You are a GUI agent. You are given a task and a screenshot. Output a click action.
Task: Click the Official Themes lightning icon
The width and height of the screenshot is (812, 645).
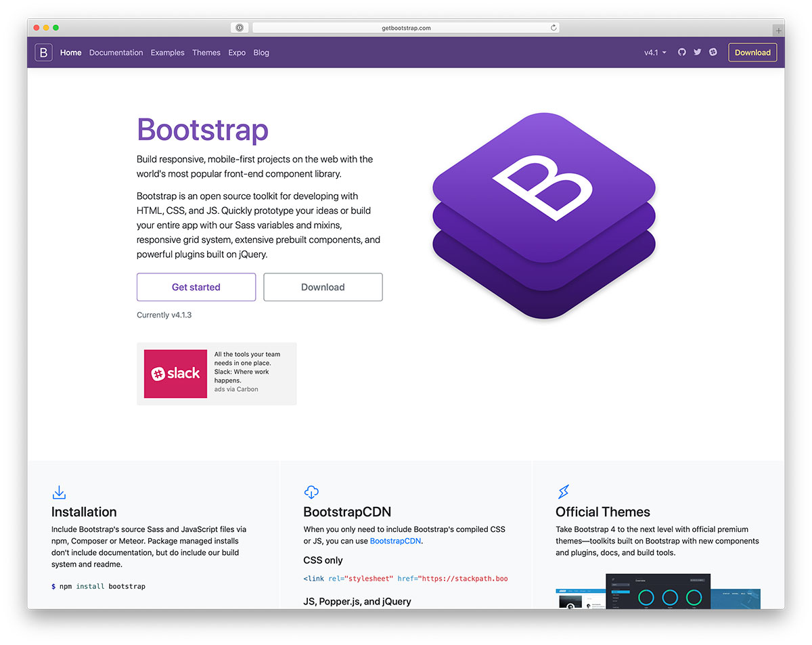point(564,491)
